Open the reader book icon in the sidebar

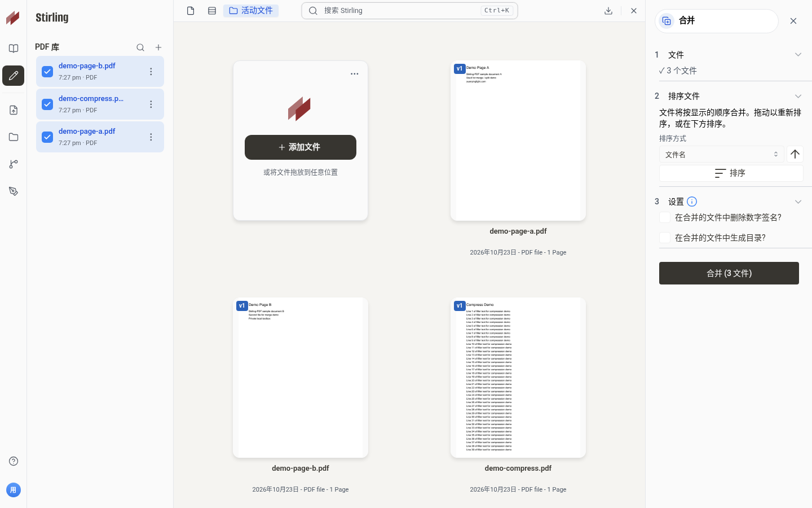[14, 49]
